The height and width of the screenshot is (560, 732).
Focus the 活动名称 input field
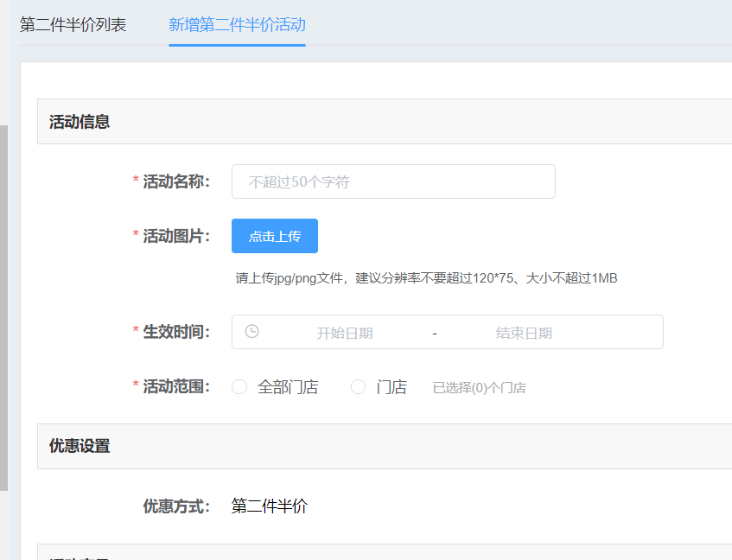pos(393,181)
